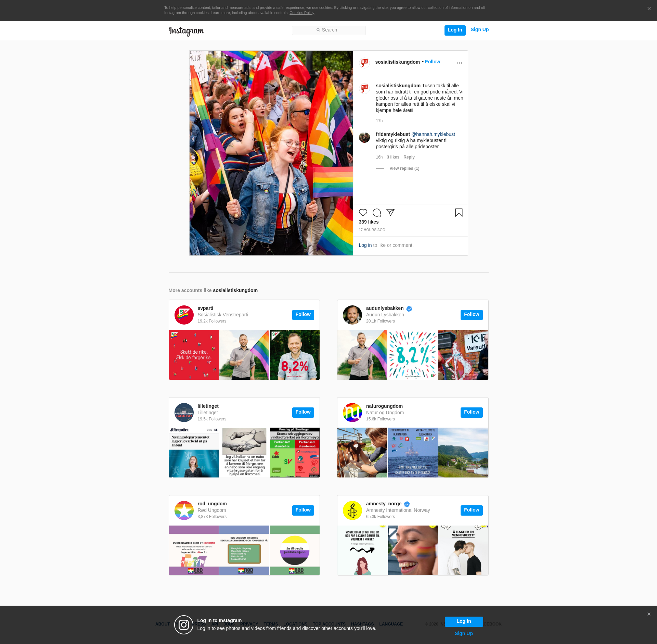657x644 pixels.
Task: Open rod_ungdom 'Pride startet som et opprør' thumbnail
Action: coord(194,550)
